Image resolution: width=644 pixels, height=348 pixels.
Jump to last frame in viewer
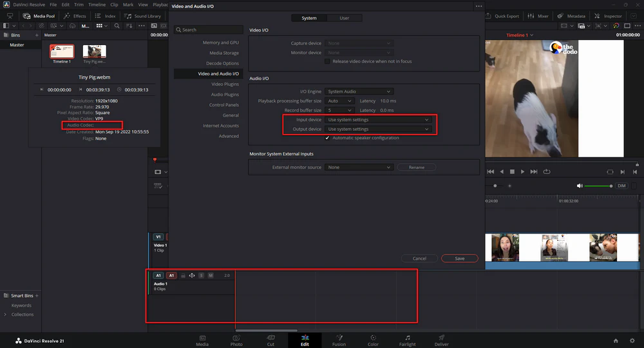[534, 171]
